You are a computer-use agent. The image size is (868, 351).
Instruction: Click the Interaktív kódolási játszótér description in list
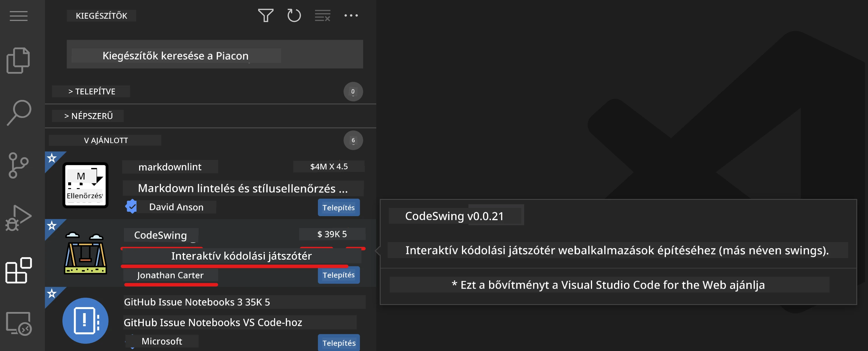tap(241, 256)
